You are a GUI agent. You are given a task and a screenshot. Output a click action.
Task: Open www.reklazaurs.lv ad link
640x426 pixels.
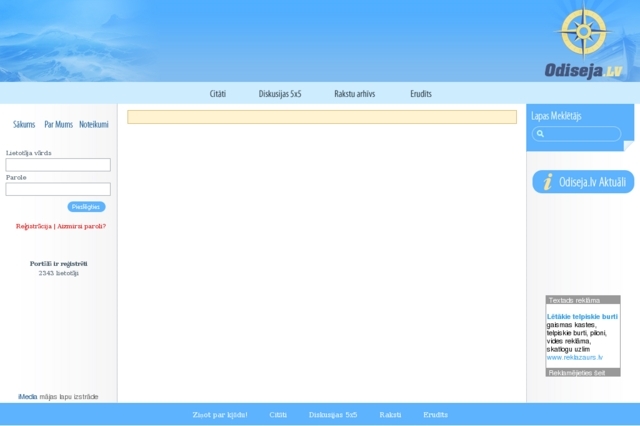(x=574, y=357)
